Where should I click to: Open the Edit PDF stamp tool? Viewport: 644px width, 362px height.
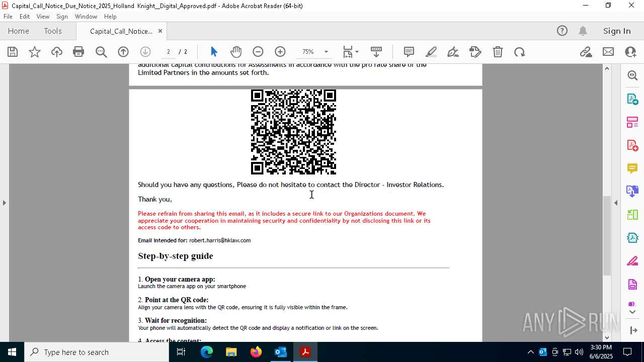(475, 52)
